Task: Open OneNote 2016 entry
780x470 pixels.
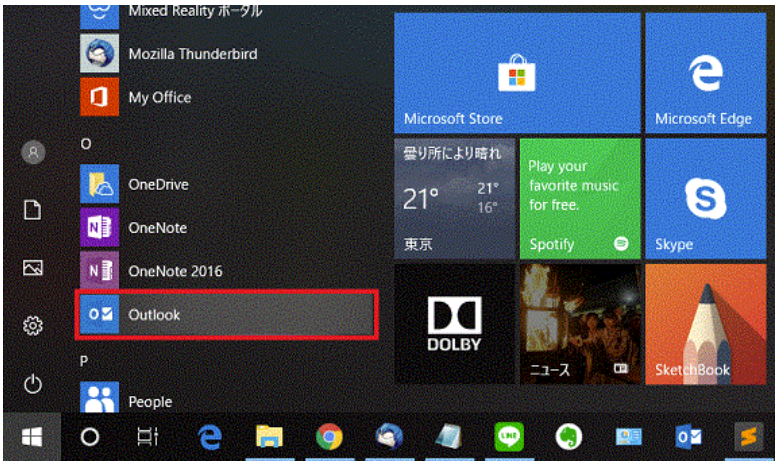Action: (x=226, y=271)
